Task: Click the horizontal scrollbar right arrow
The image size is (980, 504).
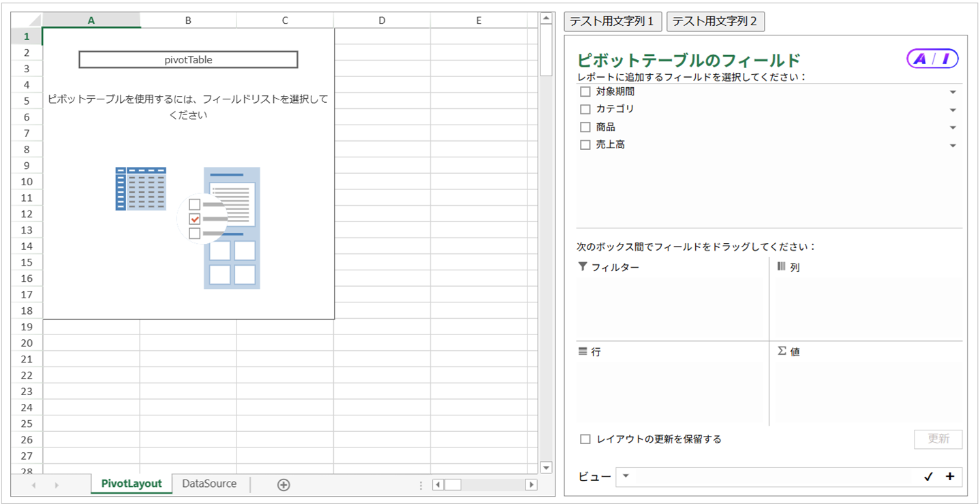Action: point(531,485)
